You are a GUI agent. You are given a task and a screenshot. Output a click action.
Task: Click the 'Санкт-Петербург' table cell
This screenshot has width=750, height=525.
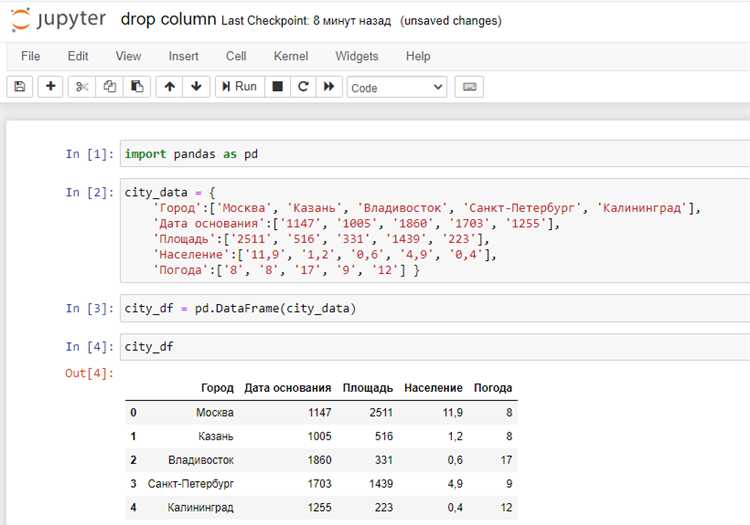191,484
